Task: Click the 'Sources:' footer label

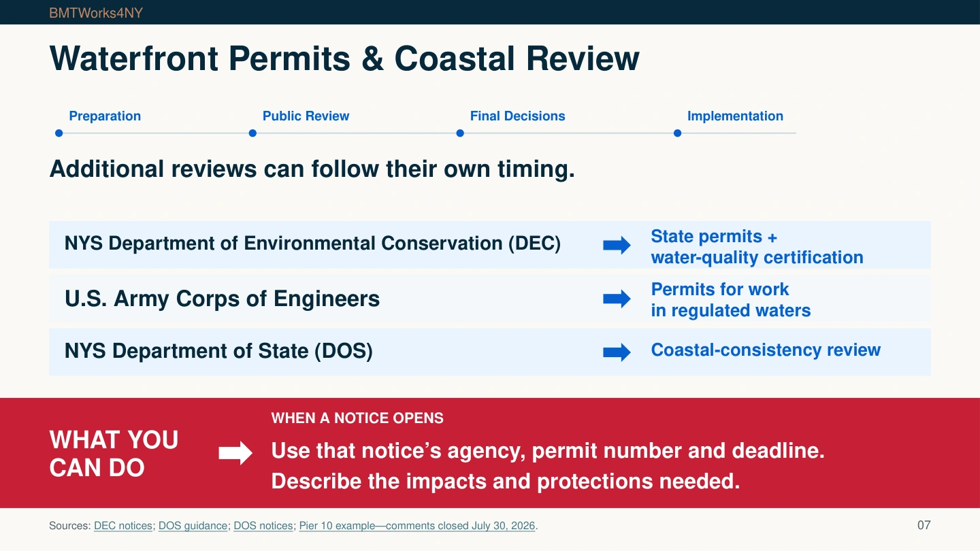Action: (x=69, y=526)
